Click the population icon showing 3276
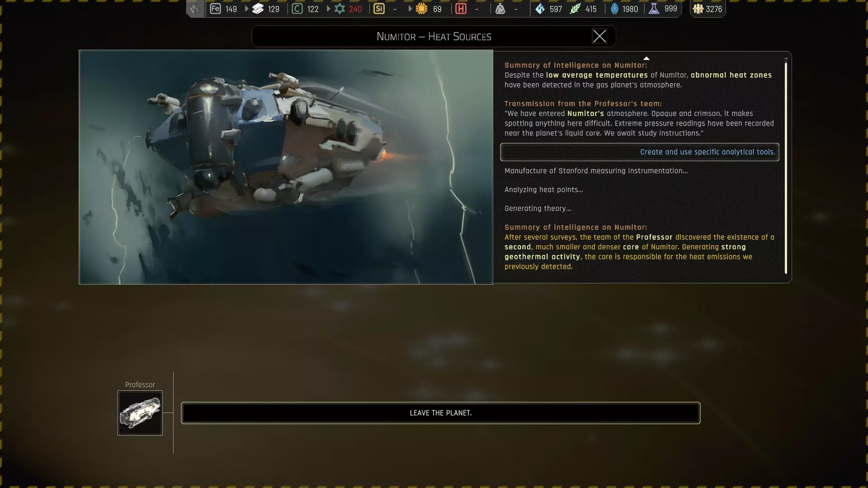The image size is (868, 488). (x=698, y=9)
